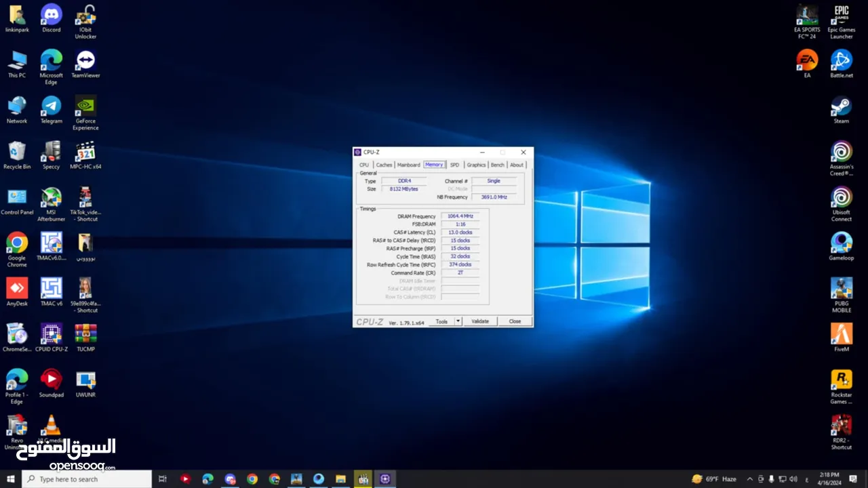Viewport: 868px width, 488px height.
Task: Select the TUCMP WinRAR archive icon
Action: [85, 338]
